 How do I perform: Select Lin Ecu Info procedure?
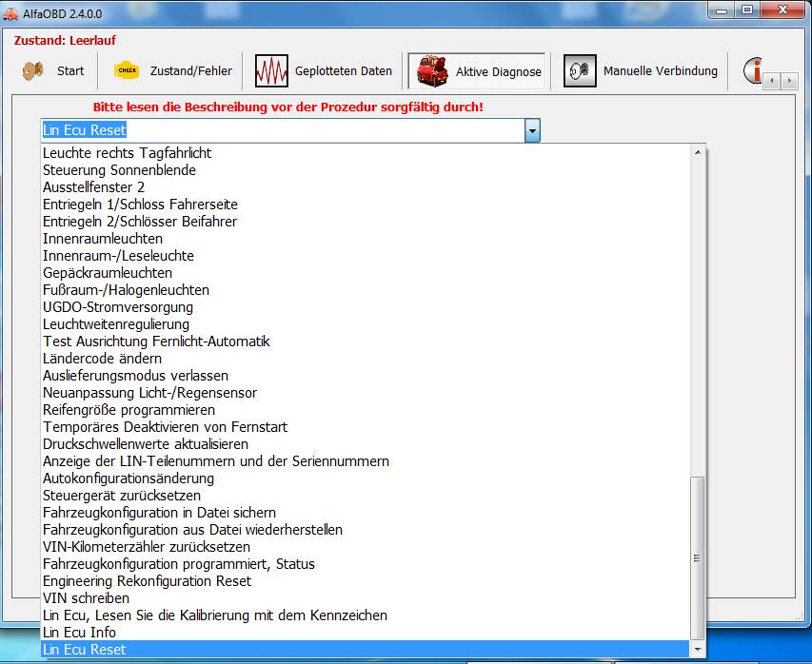[79, 633]
